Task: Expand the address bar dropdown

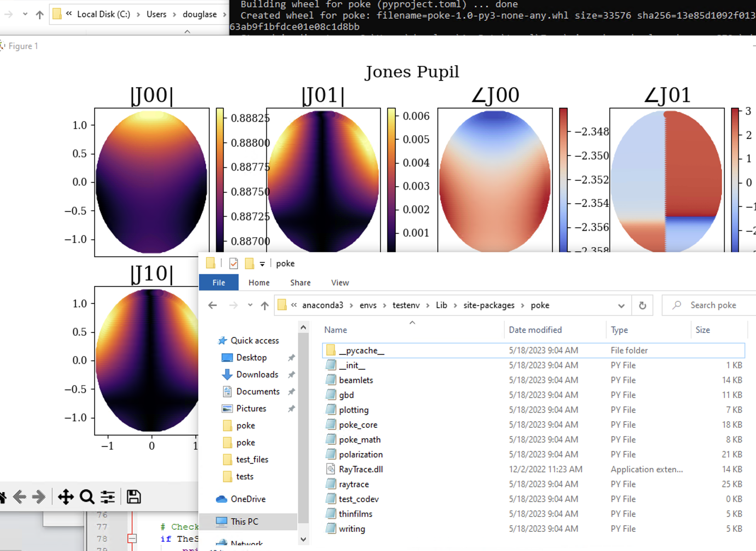Action: [x=622, y=305]
